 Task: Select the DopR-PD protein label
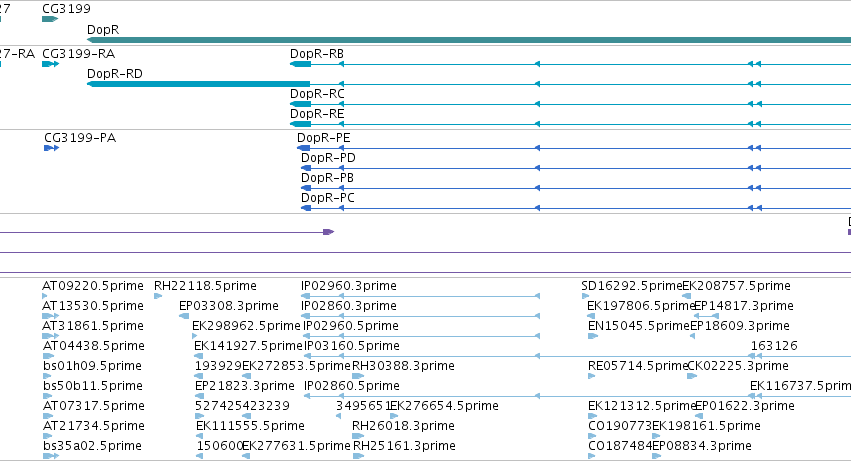coord(328,157)
